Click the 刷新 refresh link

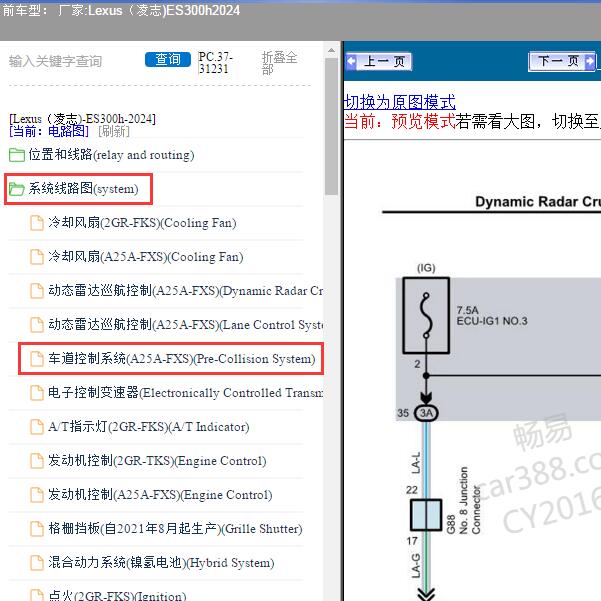point(114,131)
